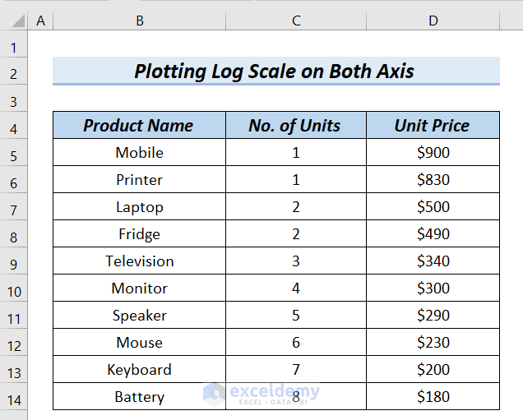Click the 'No. of Units' header cell
The width and height of the screenshot is (523, 420).
[x=296, y=126]
